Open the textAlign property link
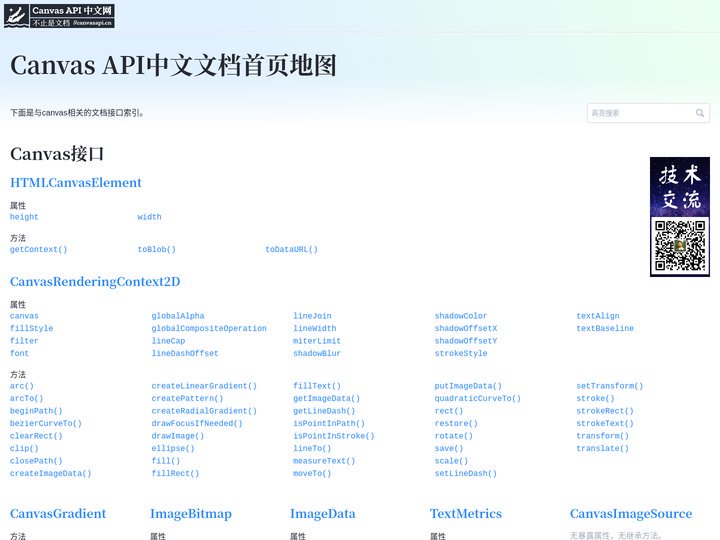Image resolution: width=720 pixels, height=540 pixels. pyautogui.click(x=598, y=316)
